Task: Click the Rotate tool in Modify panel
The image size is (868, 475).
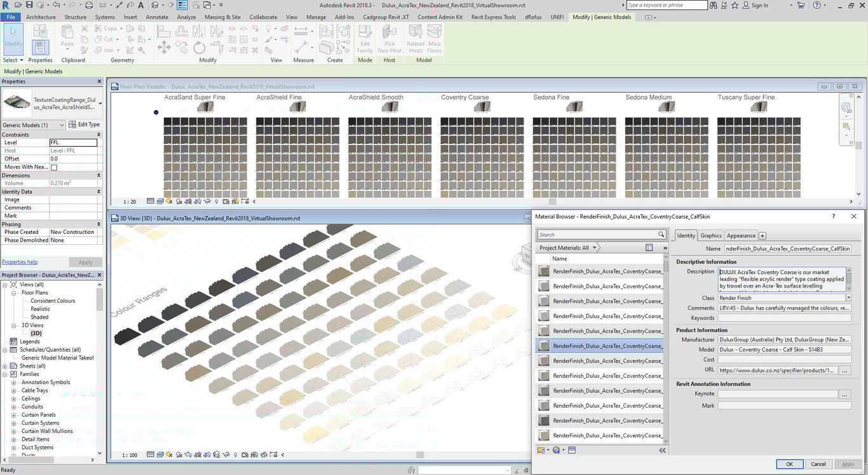Action: (200, 47)
